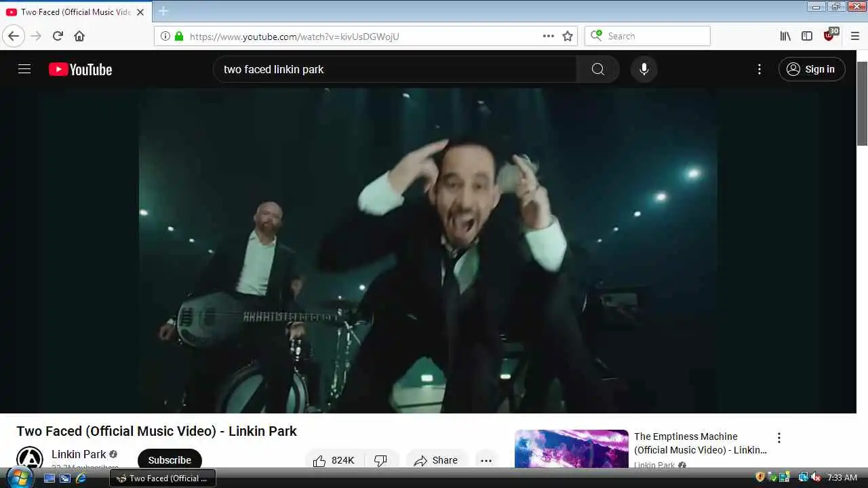Open the browser home page

click(79, 36)
